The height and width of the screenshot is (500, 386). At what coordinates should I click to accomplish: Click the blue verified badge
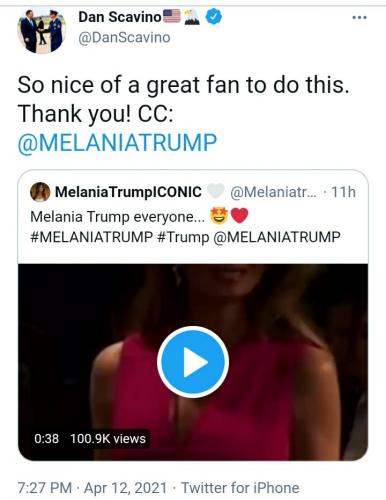tap(214, 17)
